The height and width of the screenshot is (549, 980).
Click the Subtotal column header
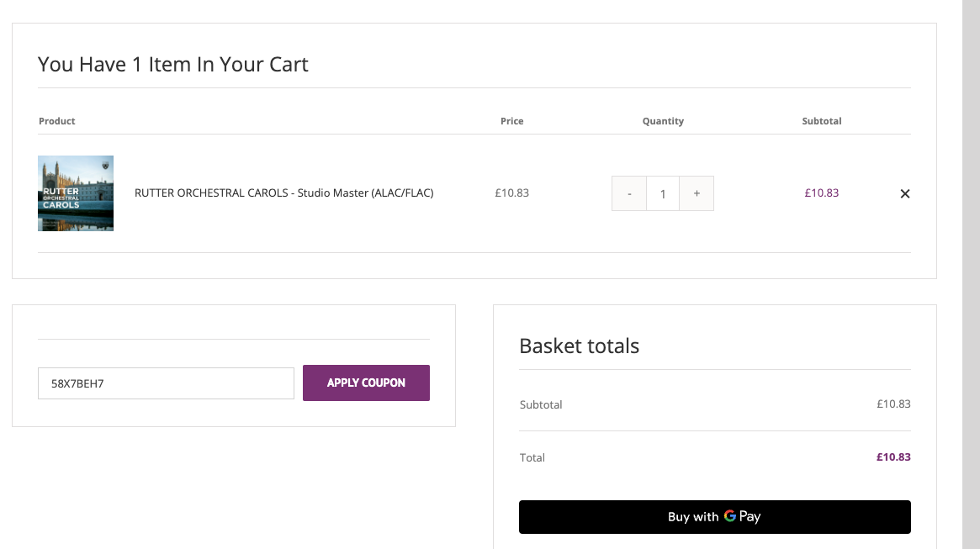tap(821, 121)
